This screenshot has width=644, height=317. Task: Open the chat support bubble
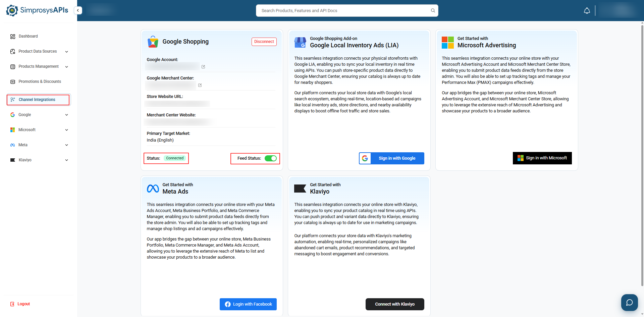coord(630,303)
